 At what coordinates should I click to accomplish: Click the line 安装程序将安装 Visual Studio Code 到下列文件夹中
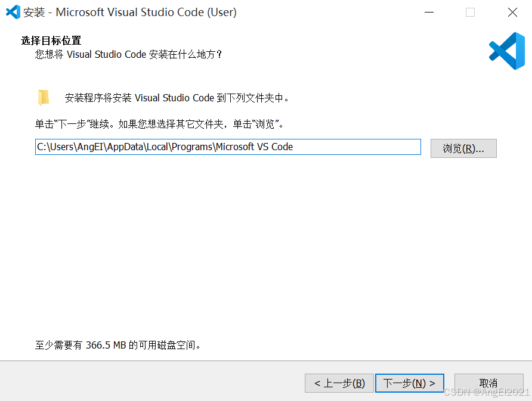177,98
